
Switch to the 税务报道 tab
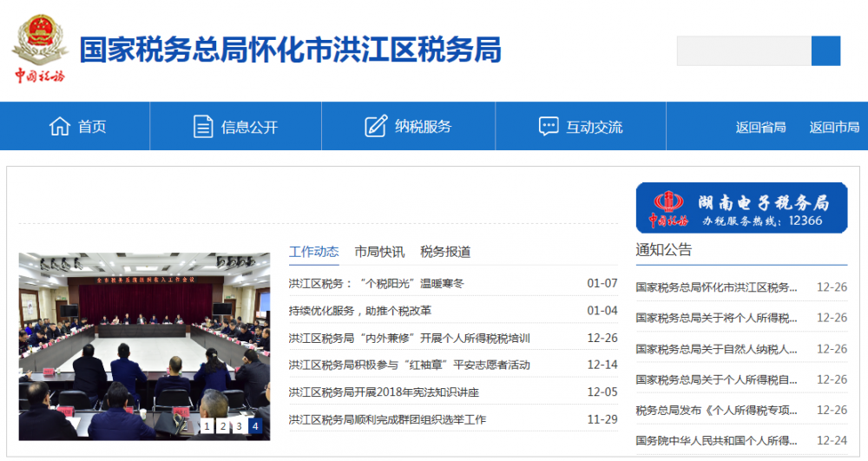[x=445, y=252]
